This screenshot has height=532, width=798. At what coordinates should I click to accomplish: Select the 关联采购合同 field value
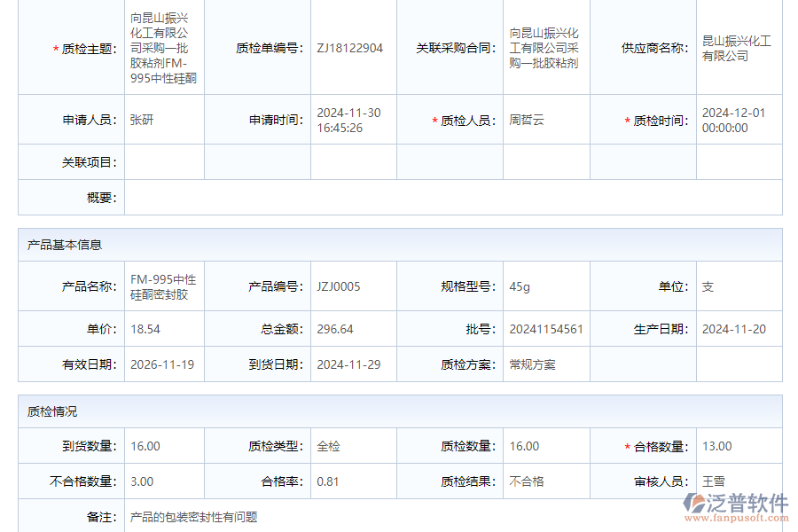[544, 48]
